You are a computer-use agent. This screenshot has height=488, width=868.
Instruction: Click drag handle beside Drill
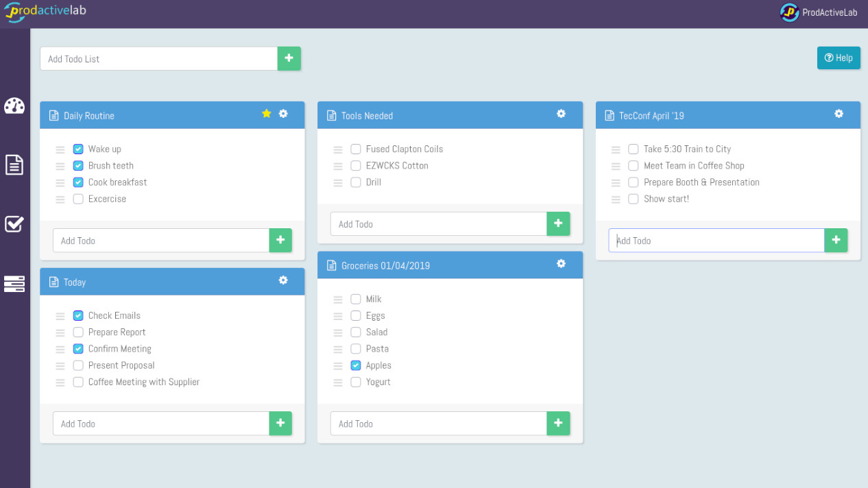(x=338, y=183)
